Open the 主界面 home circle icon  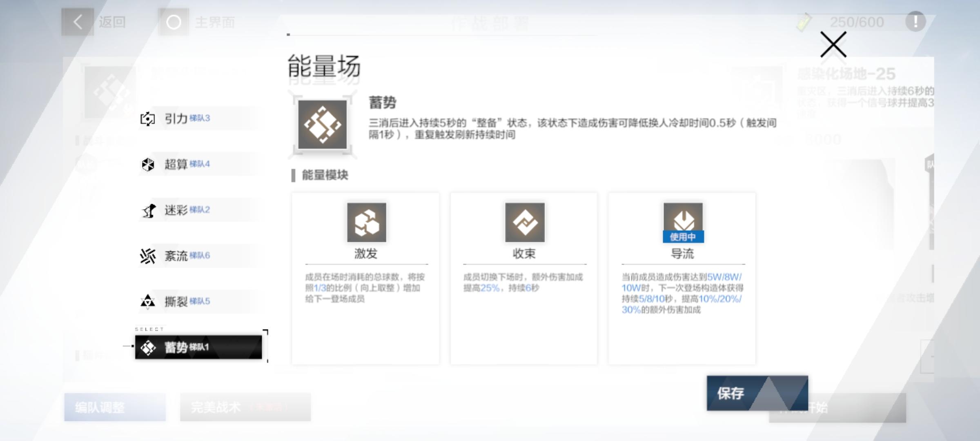coord(174,22)
